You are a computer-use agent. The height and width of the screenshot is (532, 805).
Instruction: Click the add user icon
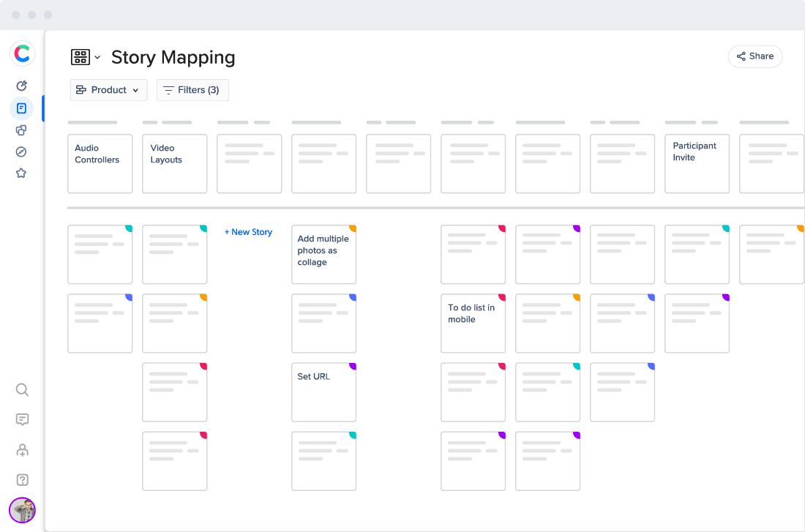pyautogui.click(x=22, y=450)
